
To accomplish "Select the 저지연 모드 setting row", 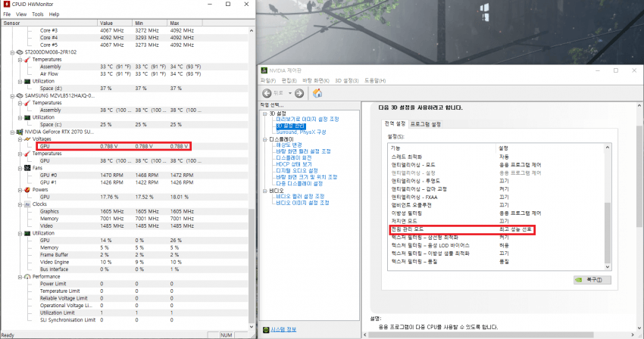I will coord(496,221).
